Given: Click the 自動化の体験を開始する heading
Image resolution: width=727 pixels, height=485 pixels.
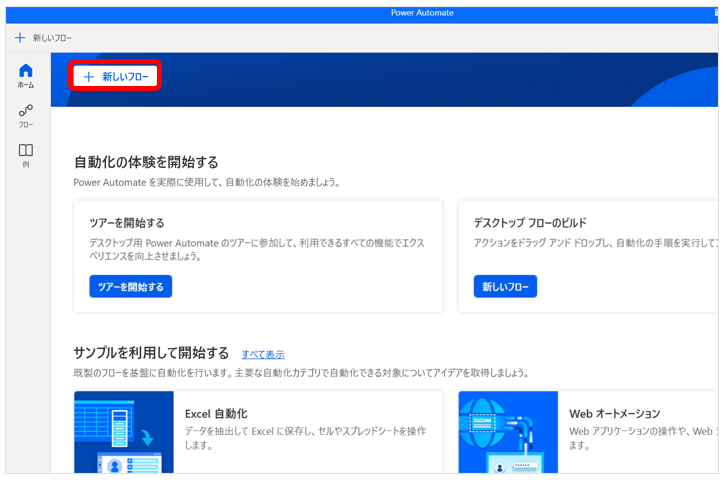Looking at the screenshot, I should pyautogui.click(x=146, y=162).
